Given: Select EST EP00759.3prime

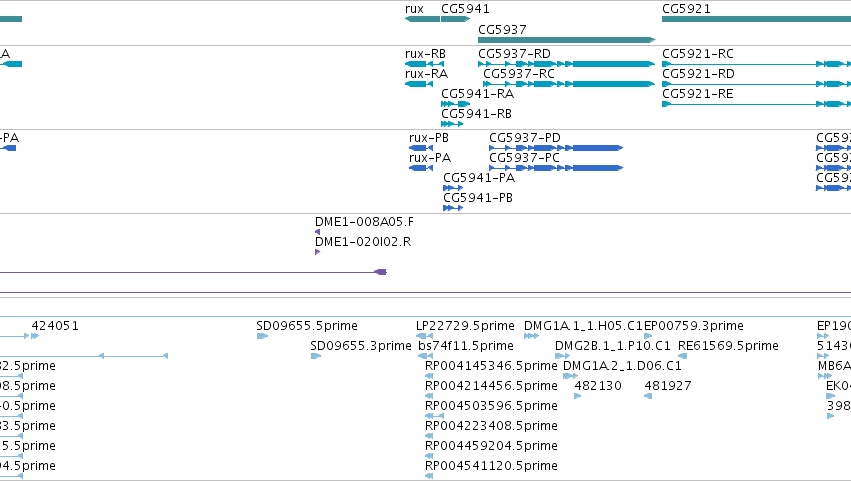Looking at the screenshot, I should [694, 326].
